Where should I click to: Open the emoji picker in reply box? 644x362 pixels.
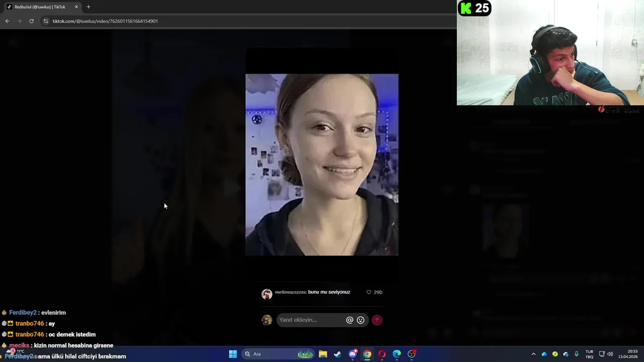[360, 320]
